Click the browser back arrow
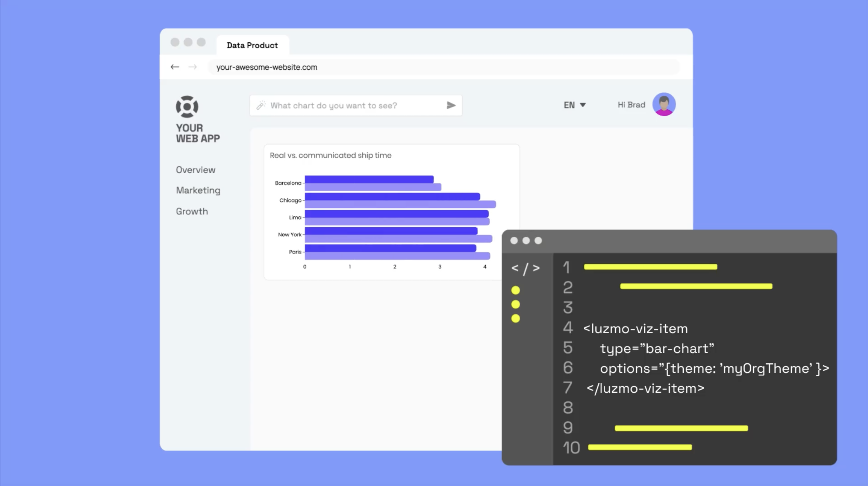 175,67
